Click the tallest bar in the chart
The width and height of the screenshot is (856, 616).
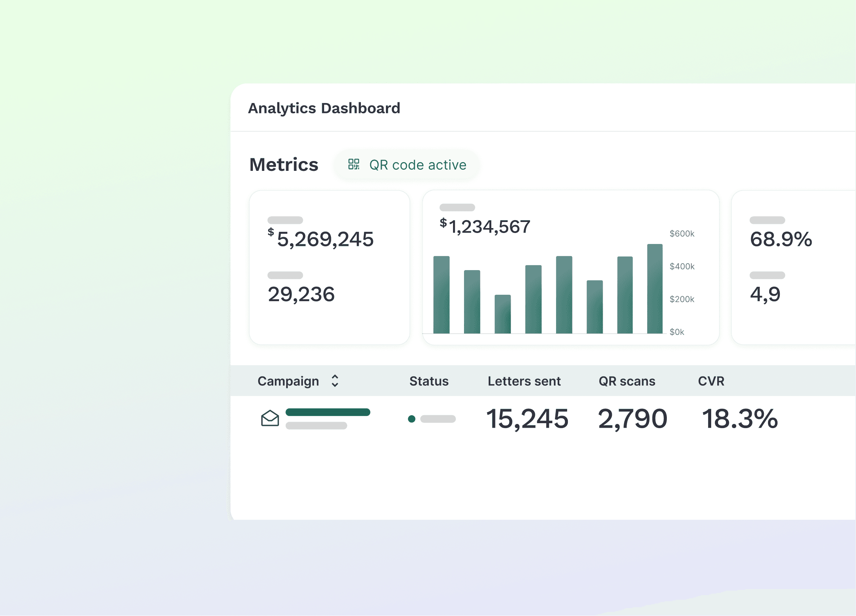[x=655, y=289]
